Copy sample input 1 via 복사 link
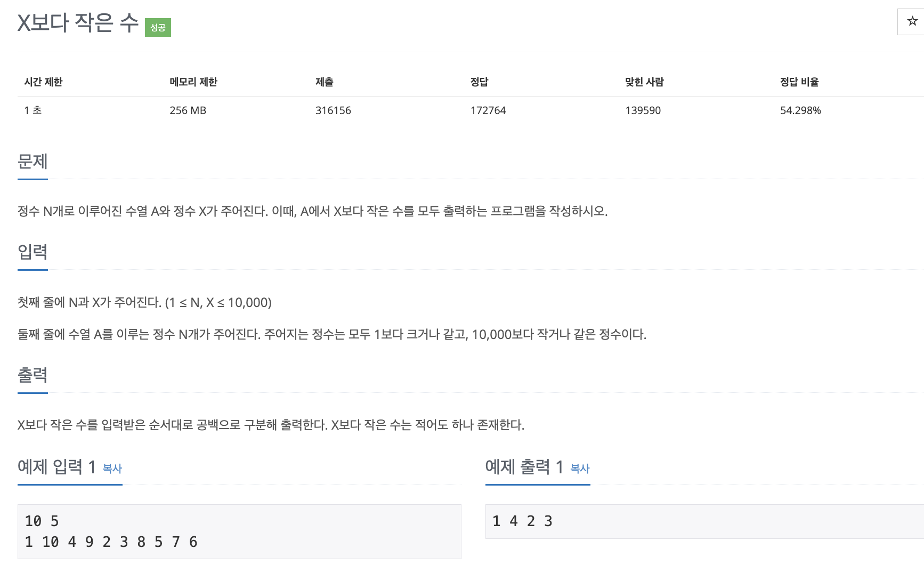 pos(112,469)
